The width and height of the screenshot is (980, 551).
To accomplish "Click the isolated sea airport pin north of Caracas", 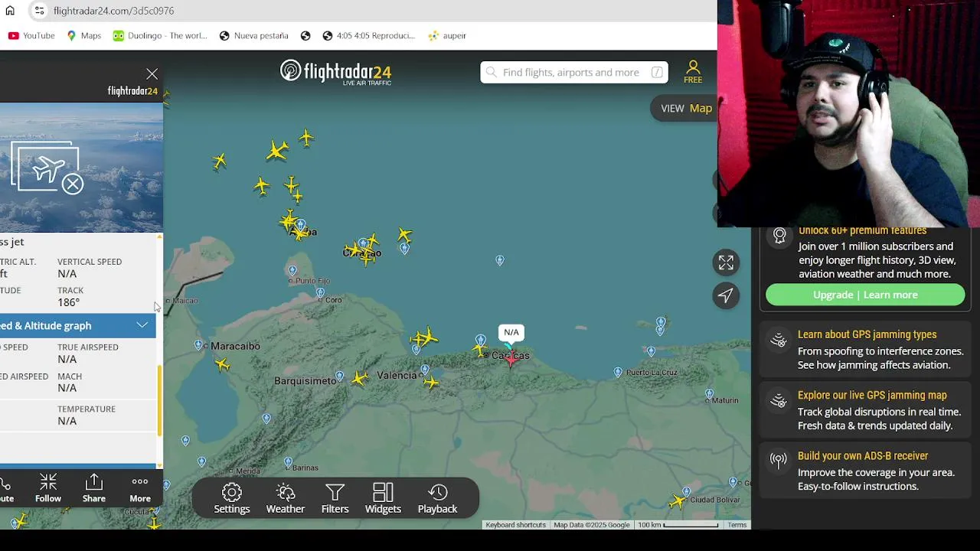I will coord(500,260).
